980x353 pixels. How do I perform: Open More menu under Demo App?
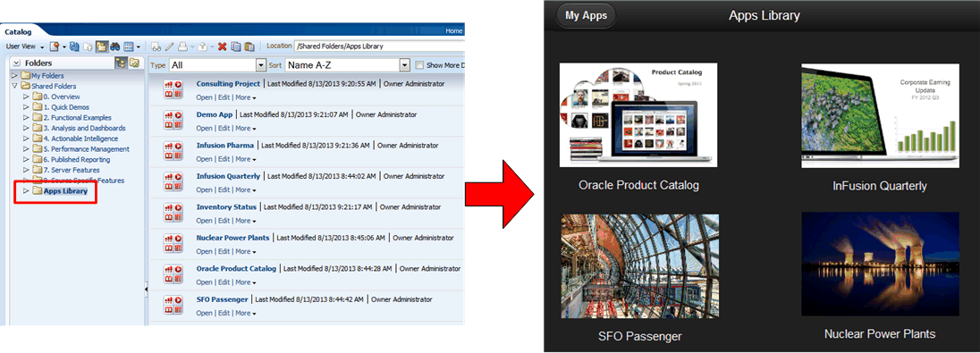246,128
